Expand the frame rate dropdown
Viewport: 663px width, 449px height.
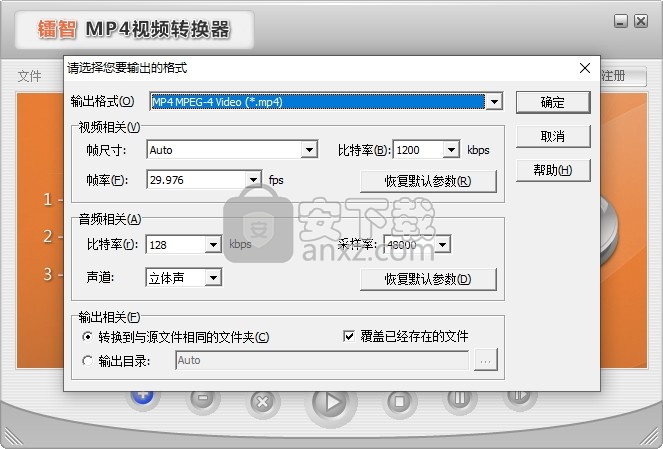click(253, 180)
